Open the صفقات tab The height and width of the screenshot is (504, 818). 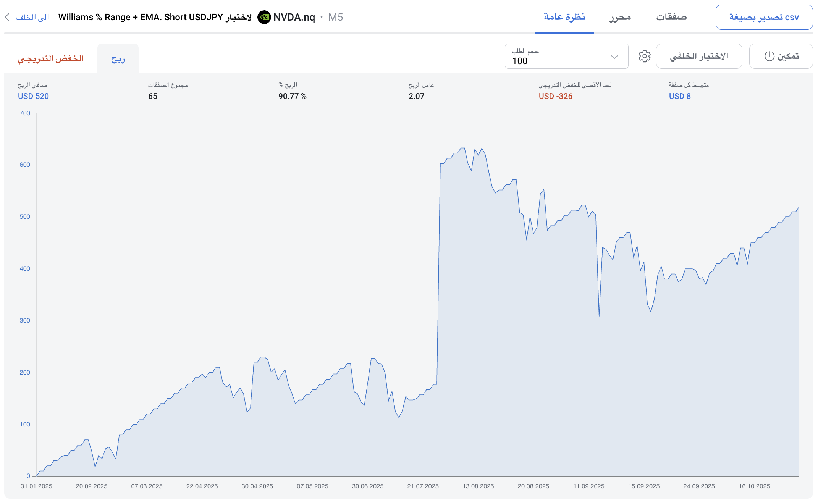pos(671,17)
